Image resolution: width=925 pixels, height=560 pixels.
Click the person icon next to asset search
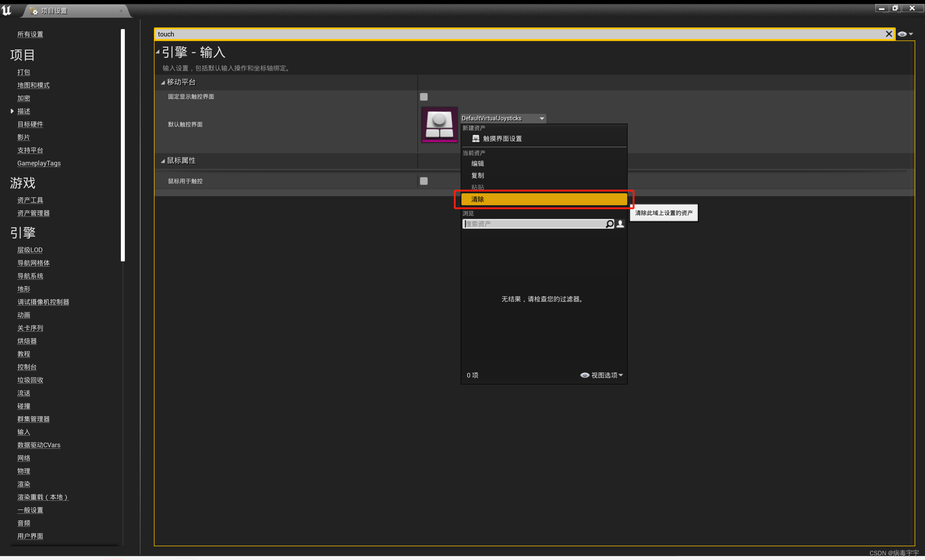pos(620,224)
